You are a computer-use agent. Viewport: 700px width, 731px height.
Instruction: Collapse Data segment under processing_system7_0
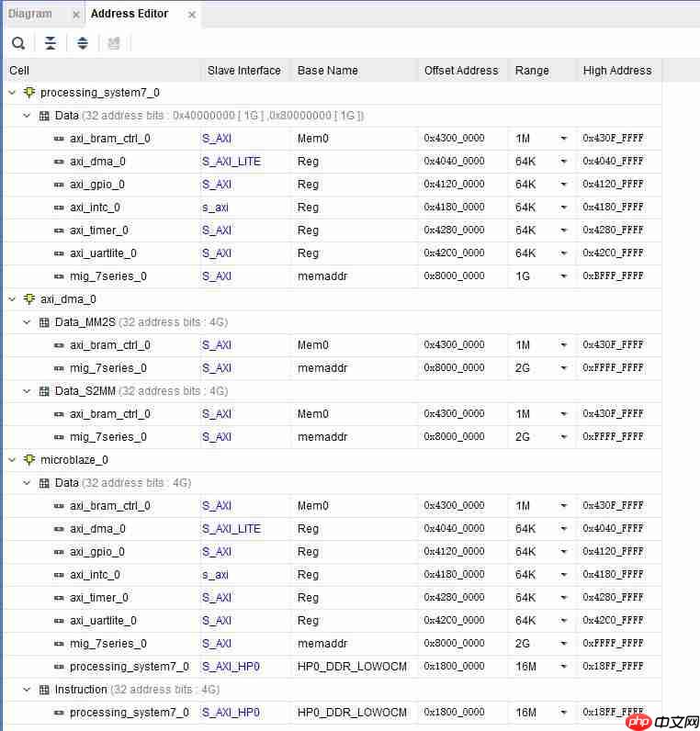tap(27, 116)
